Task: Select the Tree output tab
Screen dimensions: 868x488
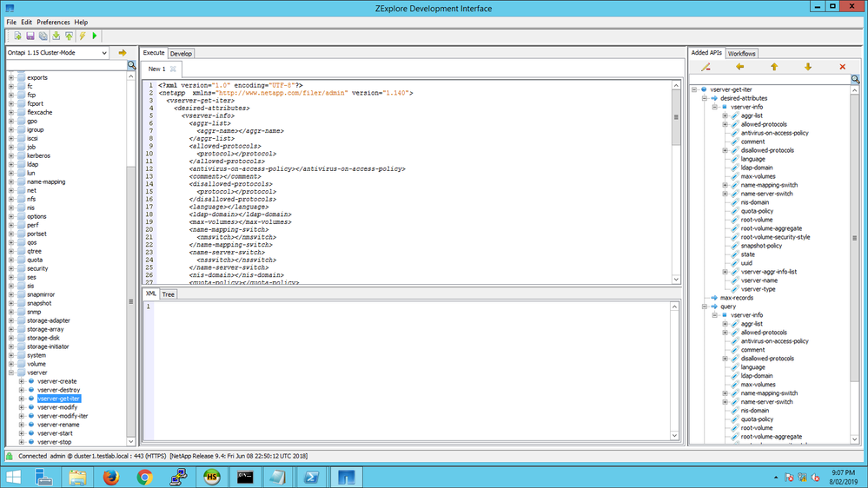Action: point(169,294)
